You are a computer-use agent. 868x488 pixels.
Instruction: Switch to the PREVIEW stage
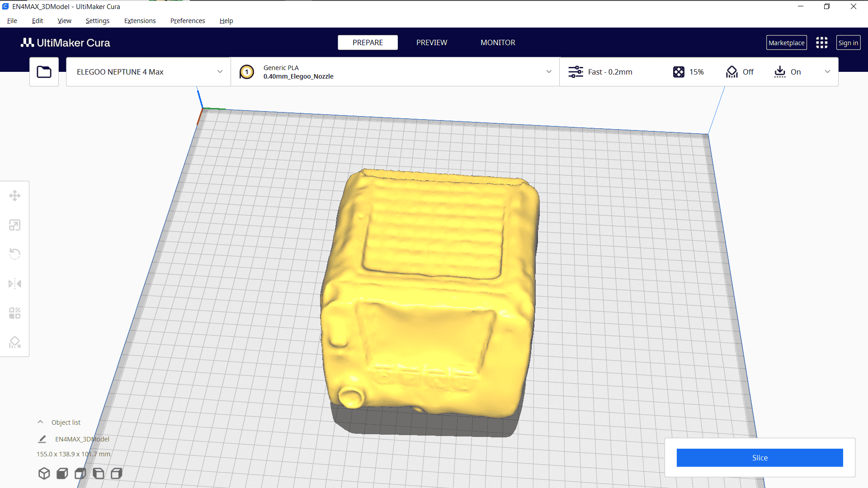tap(432, 42)
